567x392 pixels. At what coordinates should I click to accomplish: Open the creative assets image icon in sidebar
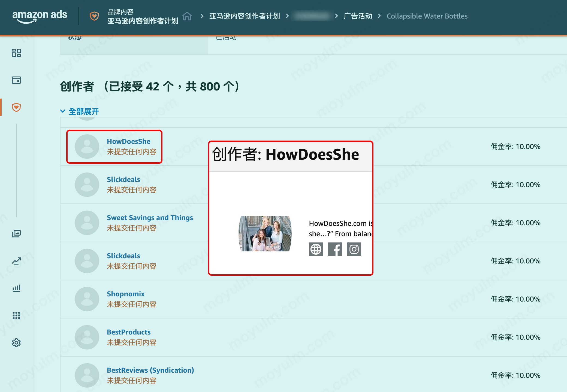16,234
